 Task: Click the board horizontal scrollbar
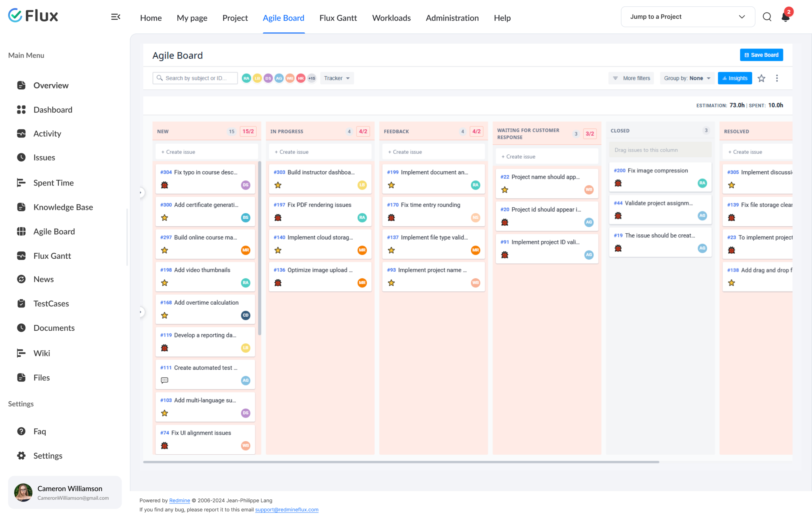[401, 462]
